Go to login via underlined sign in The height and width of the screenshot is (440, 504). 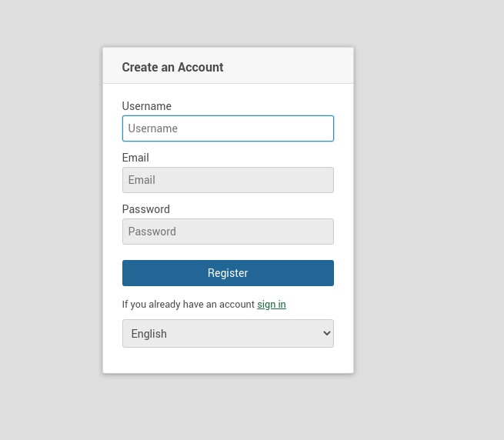272,305
